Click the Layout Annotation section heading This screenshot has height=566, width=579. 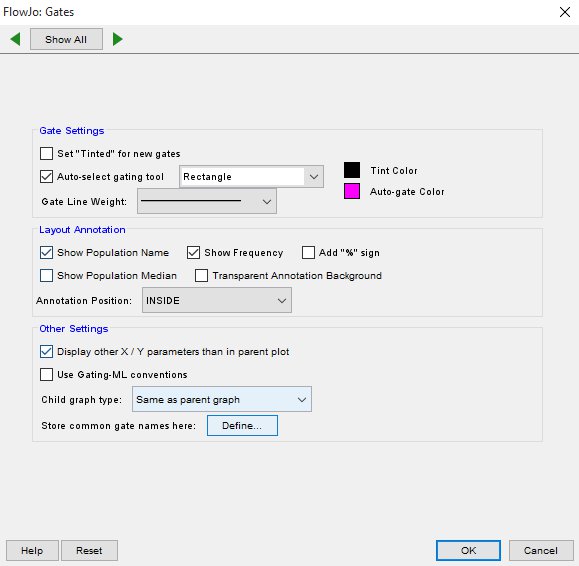[82, 230]
